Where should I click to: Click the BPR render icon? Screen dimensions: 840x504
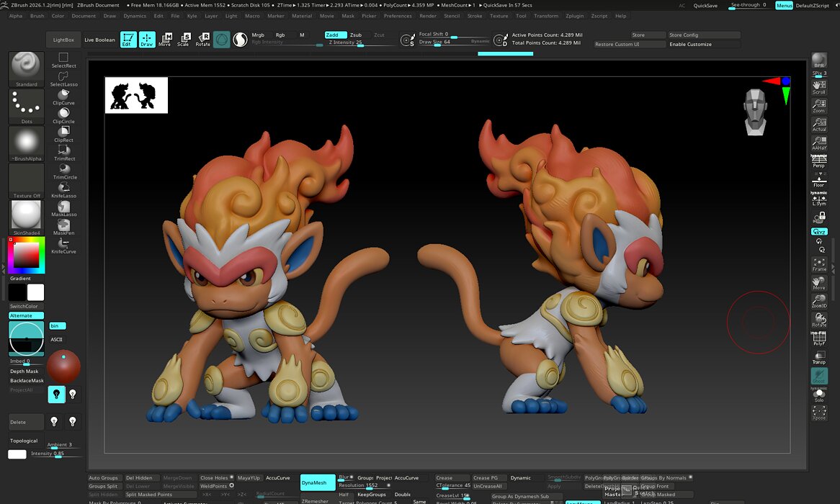(819, 60)
